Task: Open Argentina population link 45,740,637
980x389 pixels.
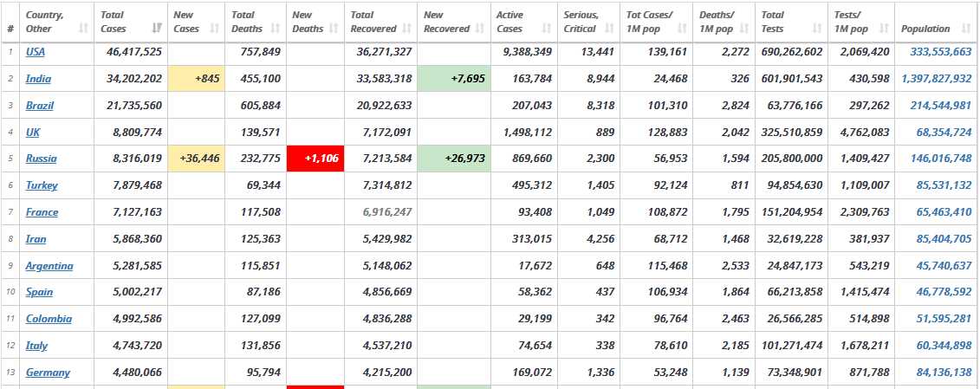Action: [944, 266]
